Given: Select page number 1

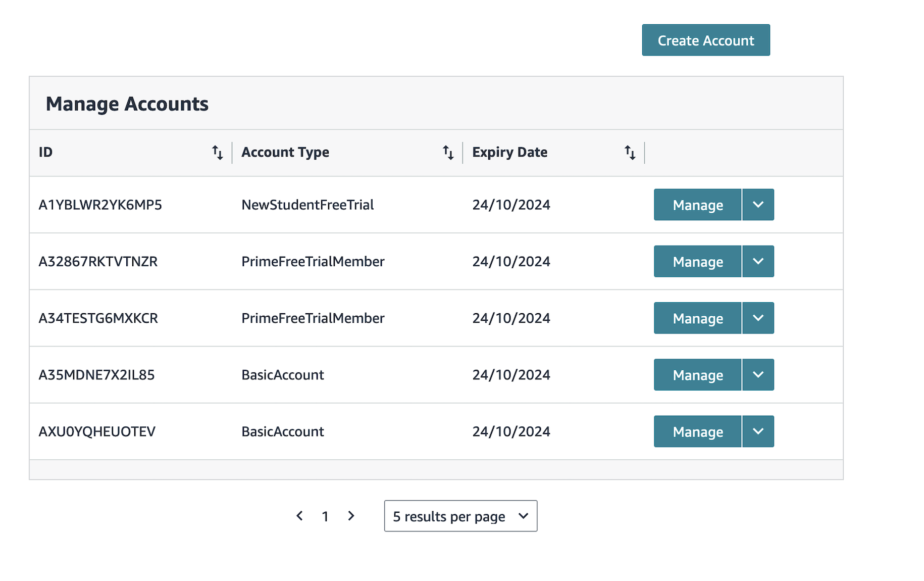Looking at the screenshot, I should click(325, 516).
